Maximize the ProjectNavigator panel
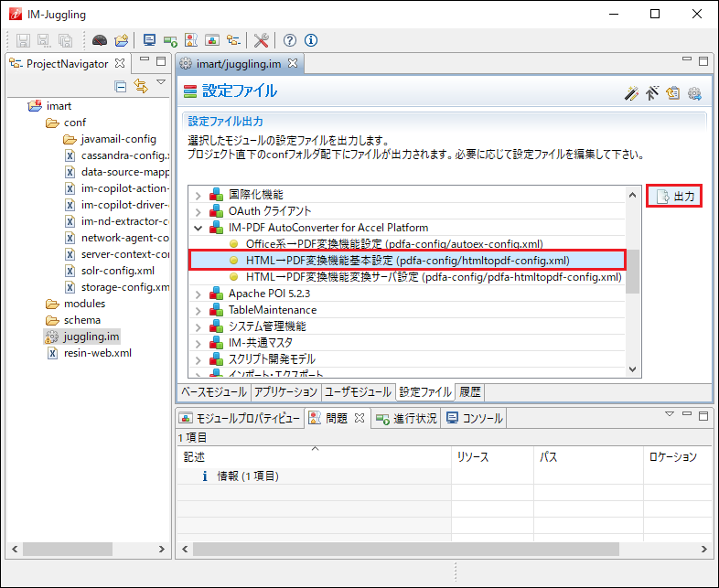This screenshot has height=588, width=719. pos(161,60)
